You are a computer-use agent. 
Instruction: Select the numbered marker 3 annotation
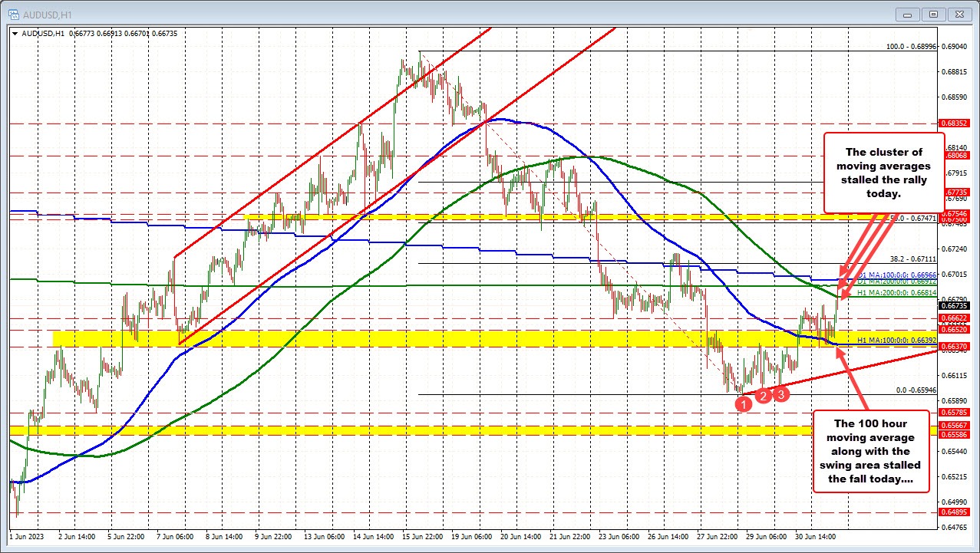tap(780, 393)
